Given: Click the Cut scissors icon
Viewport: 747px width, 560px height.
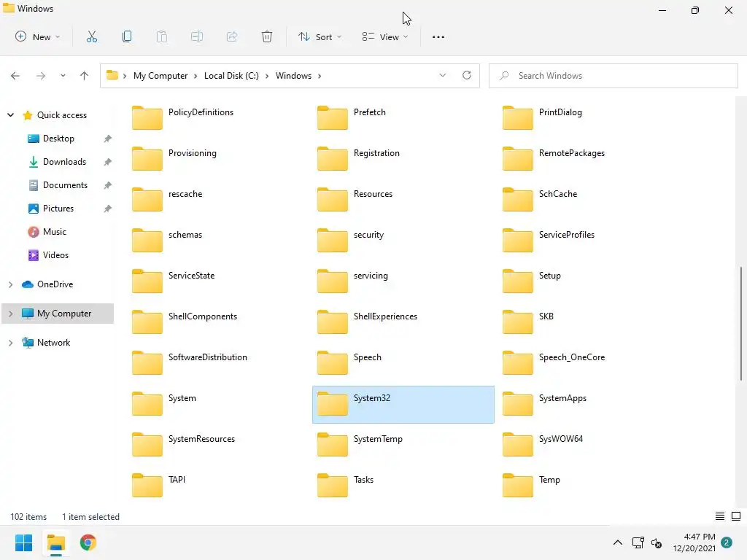Looking at the screenshot, I should point(91,36).
